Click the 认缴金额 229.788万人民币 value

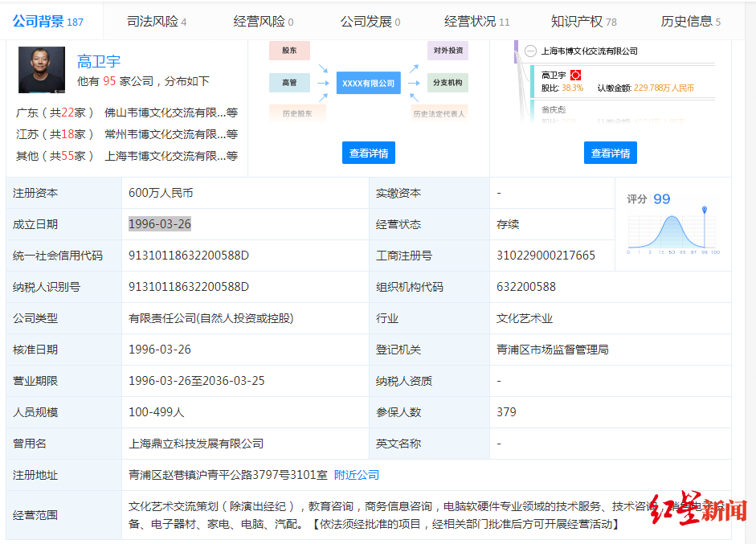click(x=664, y=88)
